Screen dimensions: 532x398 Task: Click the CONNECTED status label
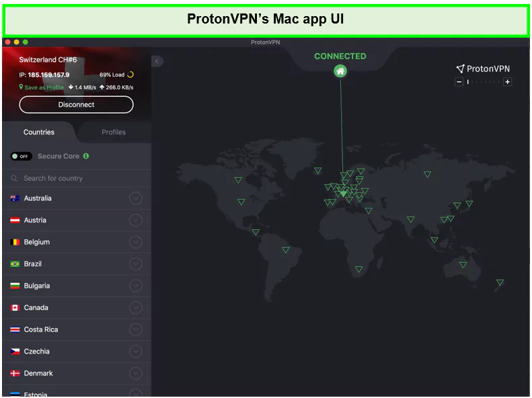340,56
